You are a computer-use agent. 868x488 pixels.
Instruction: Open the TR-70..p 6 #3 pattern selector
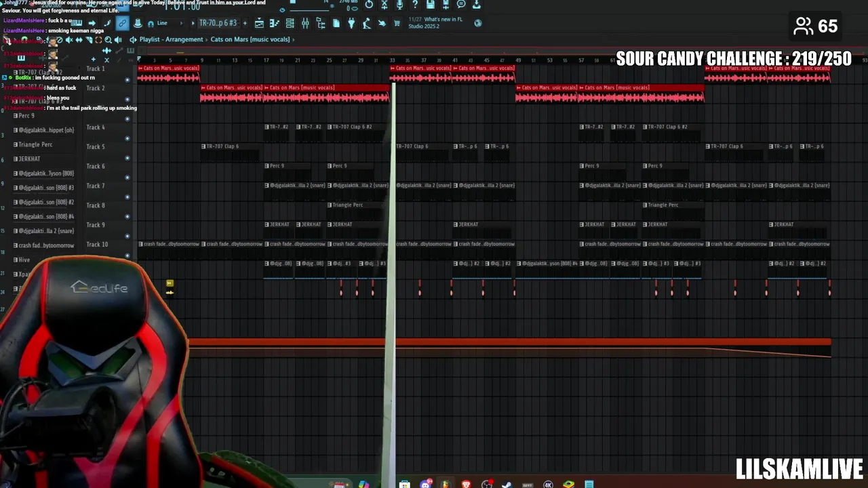coord(218,23)
